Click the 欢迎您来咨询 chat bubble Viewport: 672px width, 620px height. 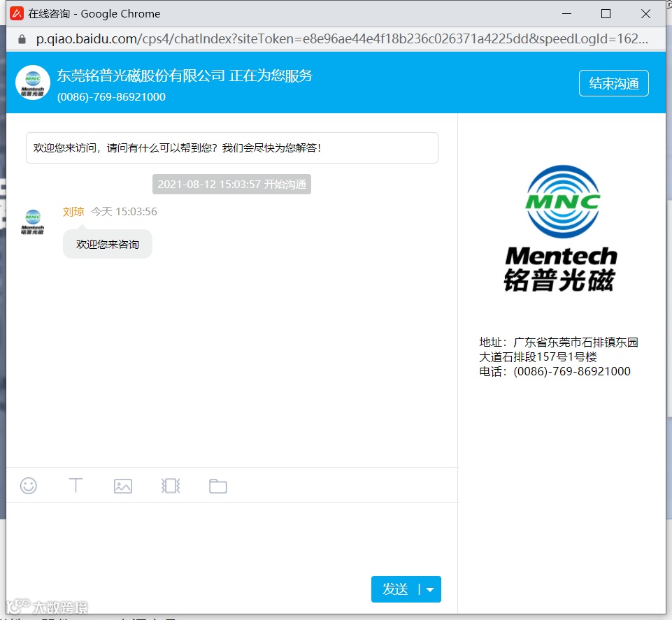point(108,244)
